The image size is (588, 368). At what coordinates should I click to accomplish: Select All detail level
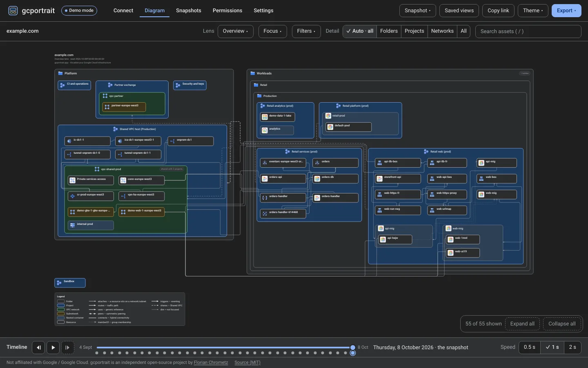point(463,31)
